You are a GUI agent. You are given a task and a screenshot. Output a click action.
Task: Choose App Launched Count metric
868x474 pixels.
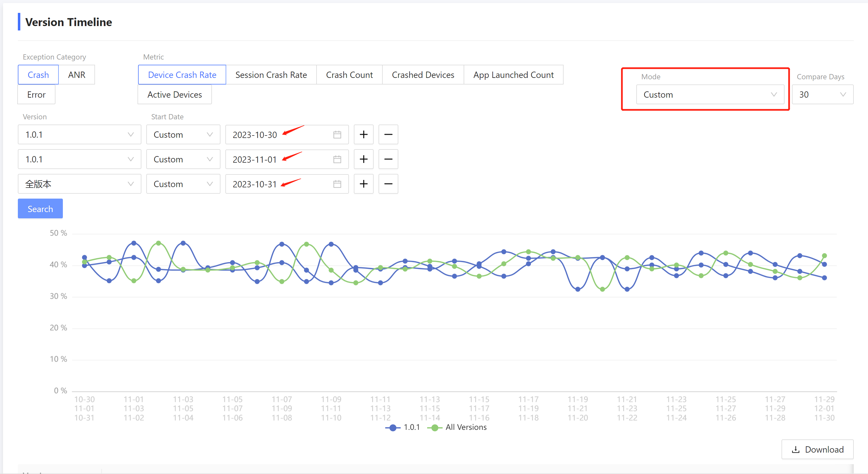(514, 75)
